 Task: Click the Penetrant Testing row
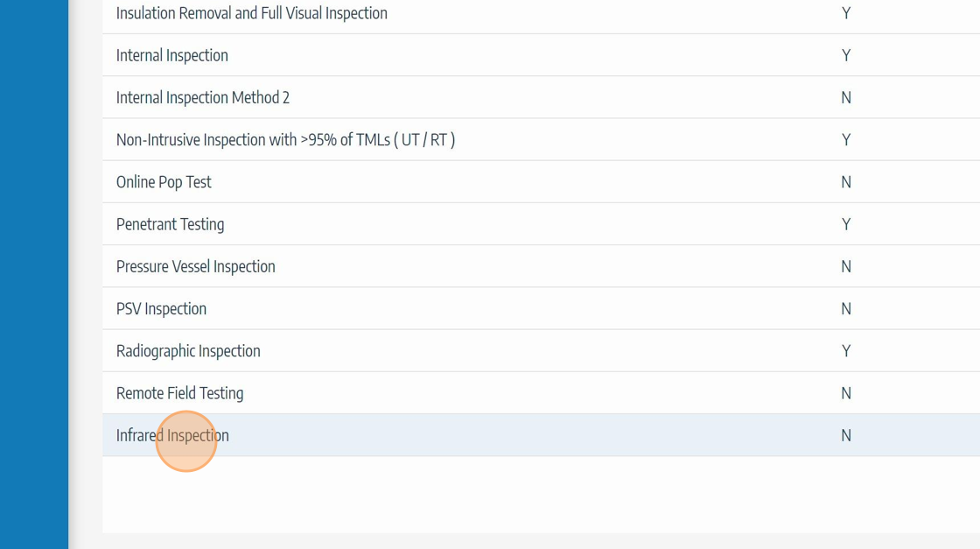[170, 224]
